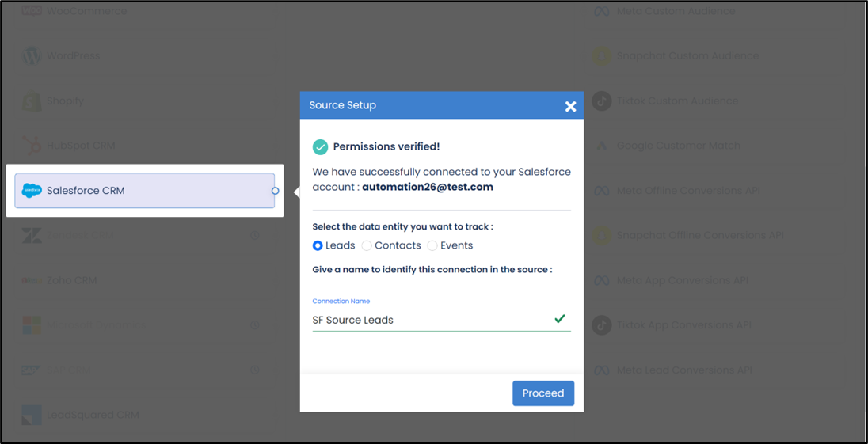This screenshot has width=868, height=444.
Task: Click the Meta Custom Audience icon
Action: point(602,11)
